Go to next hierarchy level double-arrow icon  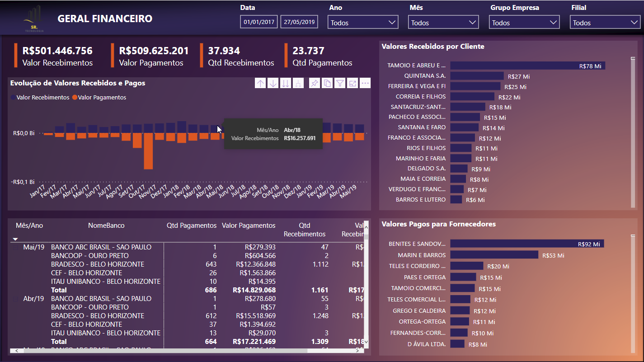point(286,83)
